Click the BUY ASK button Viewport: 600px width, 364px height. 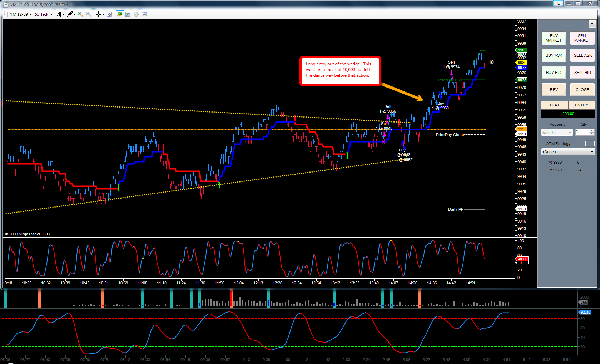coord(554,55)
